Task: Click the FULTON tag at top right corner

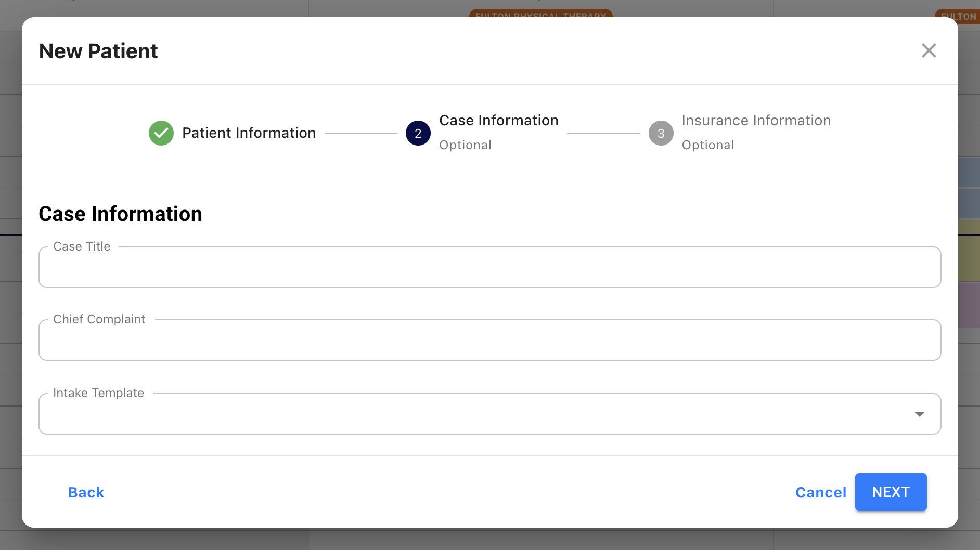Action: [x=958, y=16]
